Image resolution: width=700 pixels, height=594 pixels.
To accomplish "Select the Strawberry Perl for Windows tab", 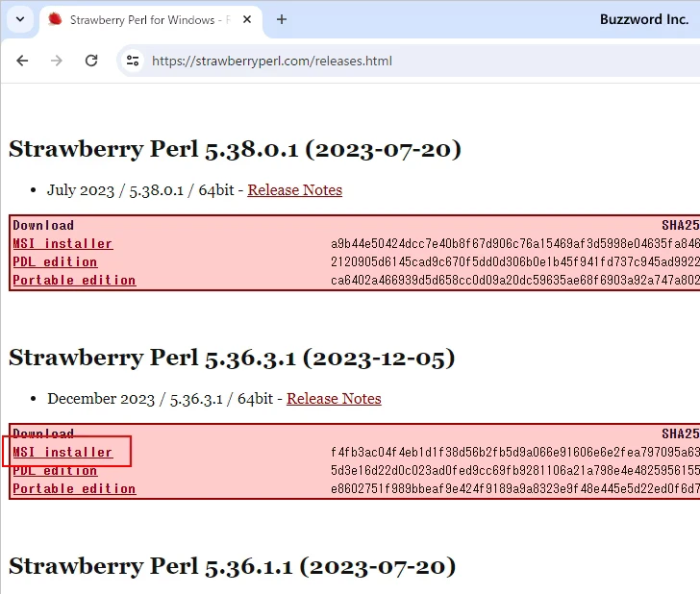I will (151, 20).
